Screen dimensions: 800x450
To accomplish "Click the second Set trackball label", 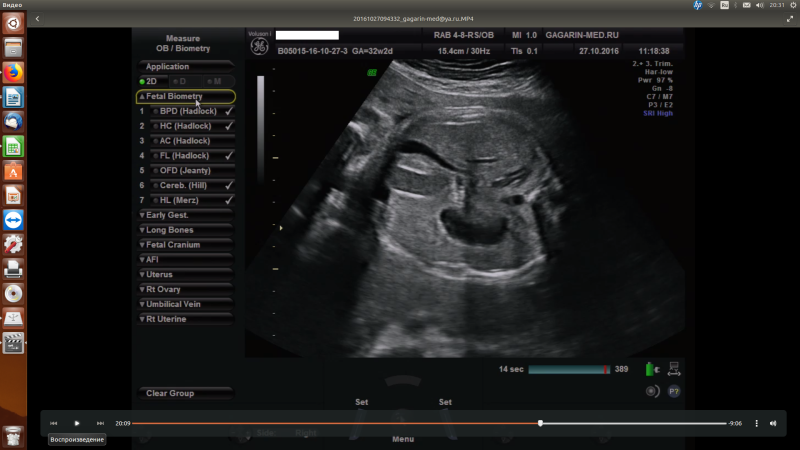I will (x=445, y=402).
